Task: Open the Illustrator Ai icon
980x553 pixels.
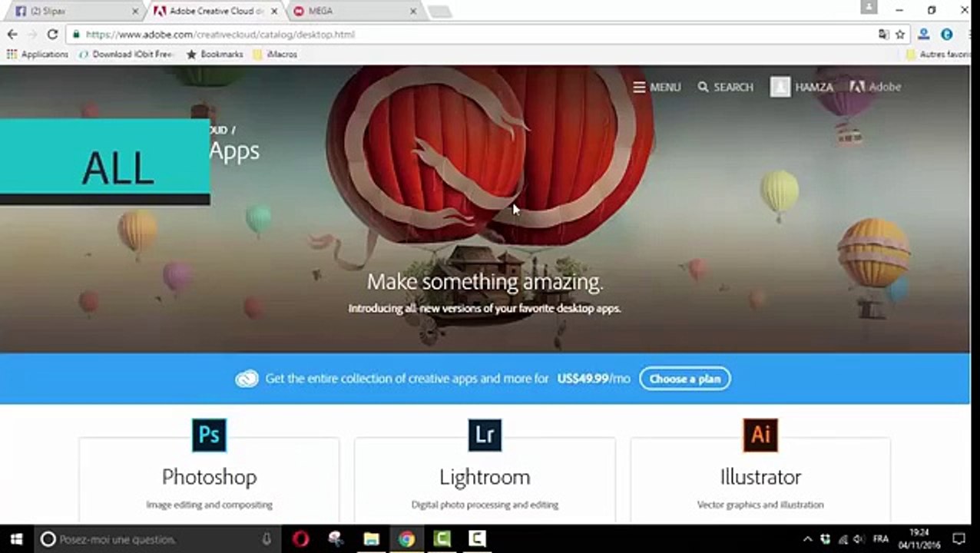Action: click(x=760, y=435)
